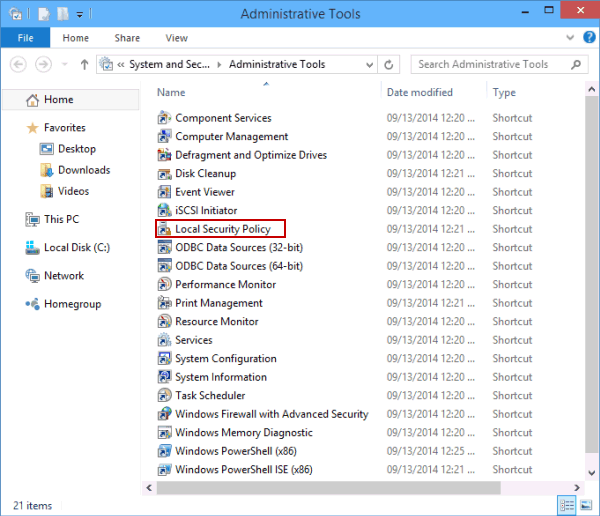The width and height of the screenshot is (600, 516).
Task: Click the Services gear icon
Action: pos(165,340)
